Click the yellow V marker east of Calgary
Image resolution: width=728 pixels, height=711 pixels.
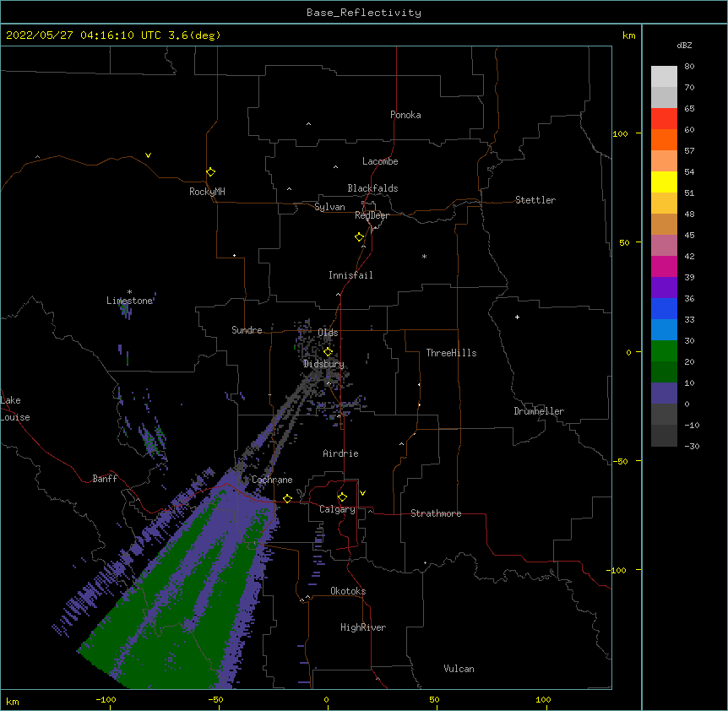[x=362, y=493]
